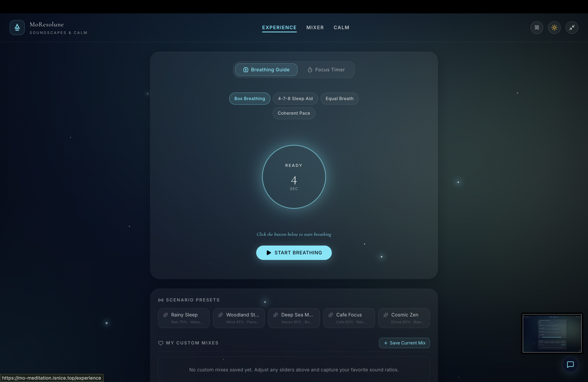Image resolution: width=588 pixels, height=382 pixels.
Task: Apply the Rainy Sleep preset
Action: pos(184,318)
